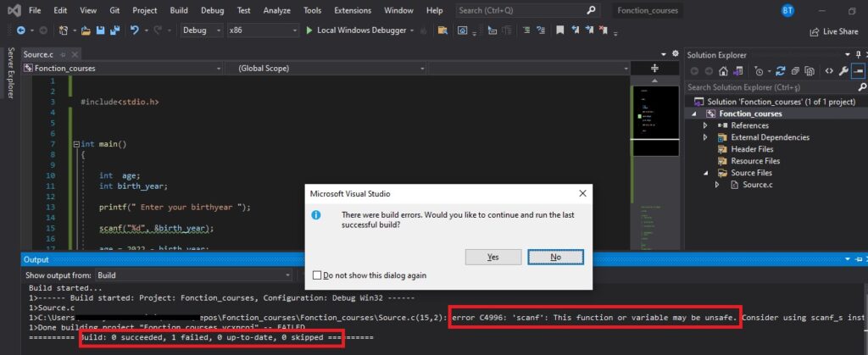Click the BT account avatar

coord(787,10)
